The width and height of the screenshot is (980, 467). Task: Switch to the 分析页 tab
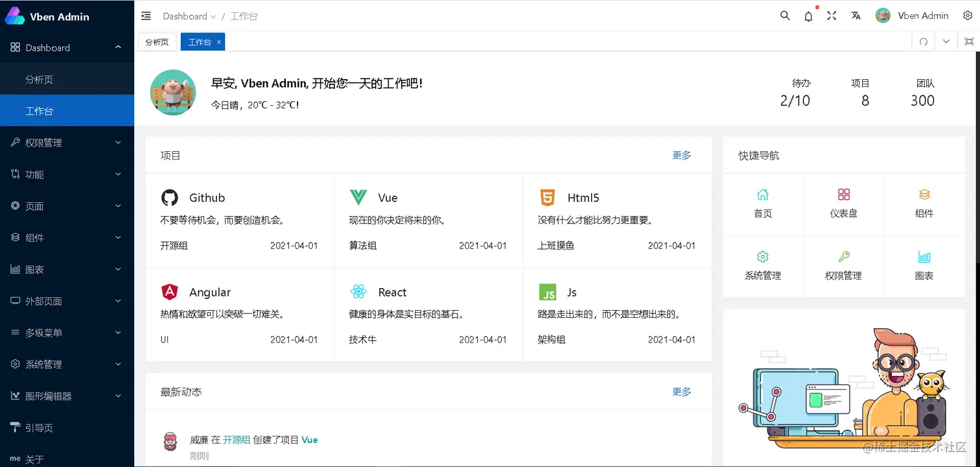coord(157,42)
